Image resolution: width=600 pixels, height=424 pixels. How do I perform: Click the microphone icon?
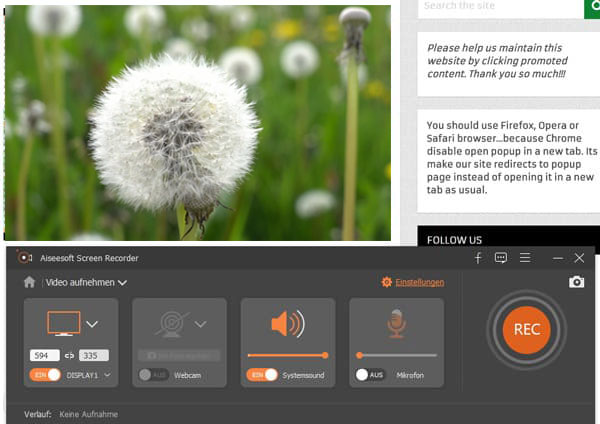tap(396, 323)
